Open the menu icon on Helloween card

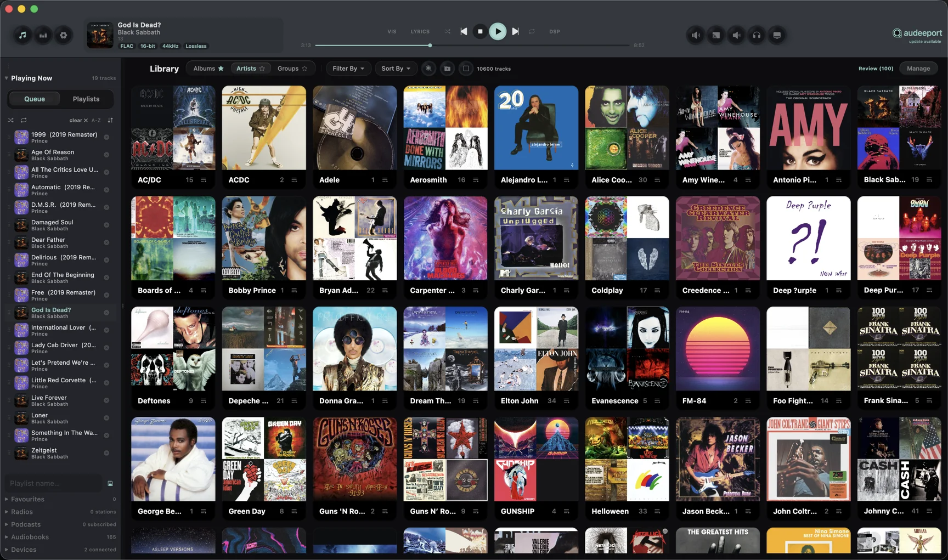point(657,511)
